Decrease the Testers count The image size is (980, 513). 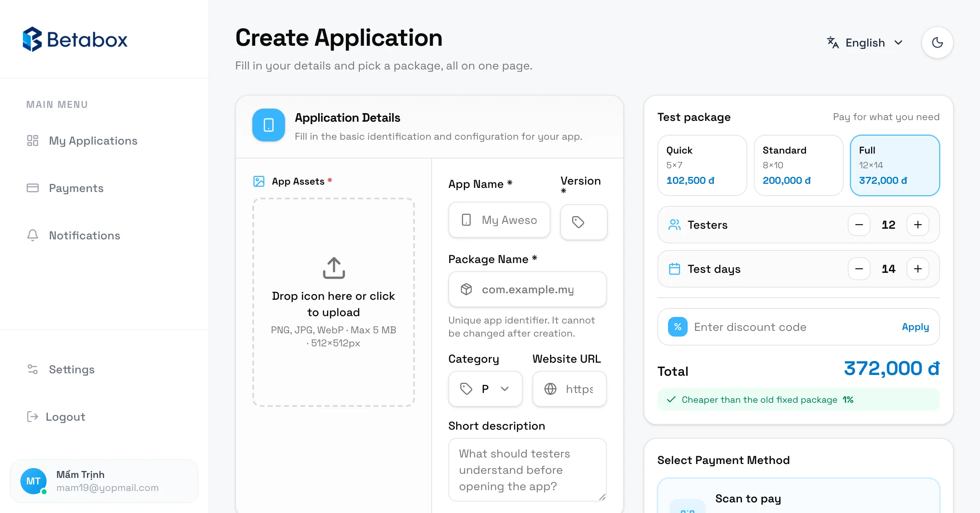coord(859,225)
